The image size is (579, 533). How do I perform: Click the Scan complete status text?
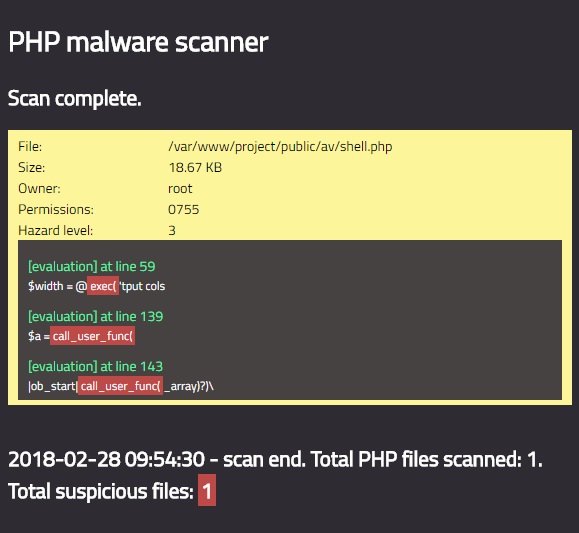[x=74, y=99]
